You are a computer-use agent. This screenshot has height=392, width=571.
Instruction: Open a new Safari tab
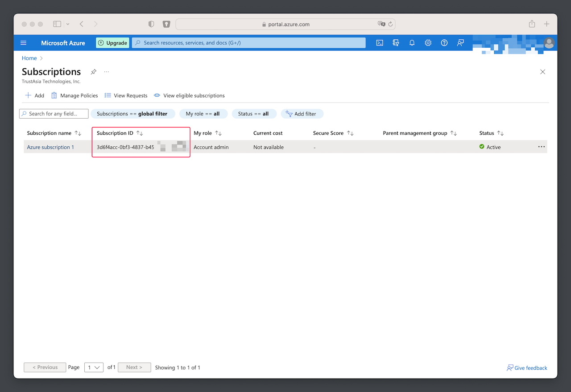pyautogui.click(x=546, y=24)
